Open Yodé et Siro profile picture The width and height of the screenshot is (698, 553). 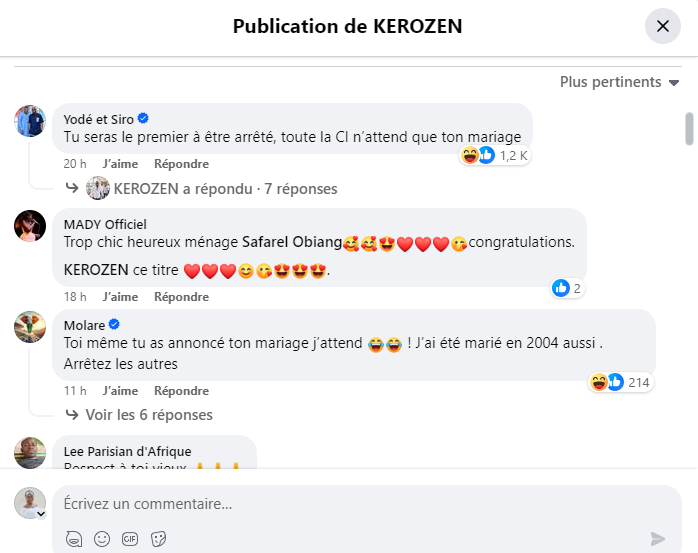click(30, 121)
